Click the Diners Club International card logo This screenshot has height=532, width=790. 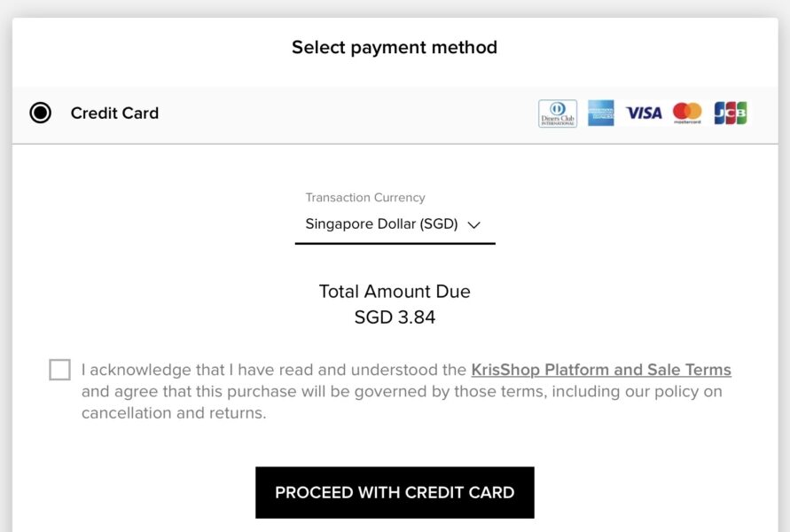[558, 113]
